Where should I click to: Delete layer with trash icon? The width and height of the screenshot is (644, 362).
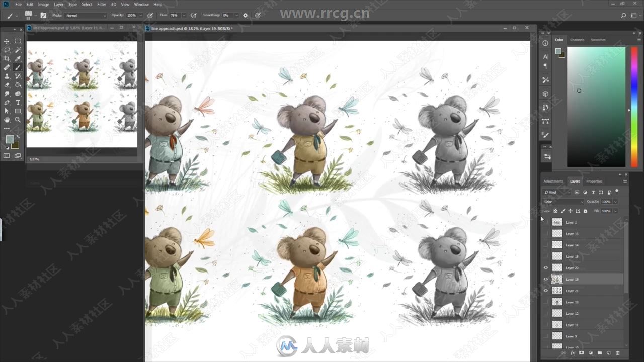618,353
